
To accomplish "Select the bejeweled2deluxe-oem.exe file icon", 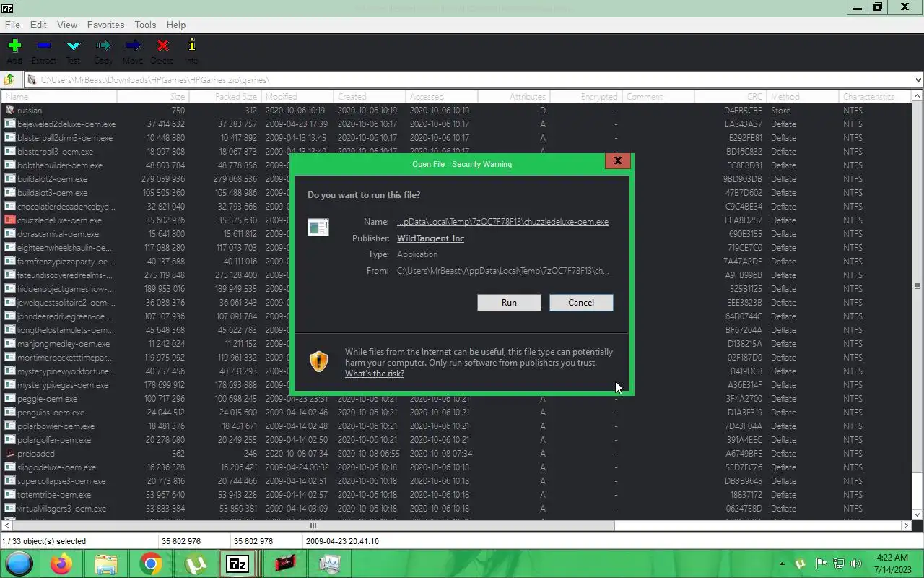I will [10, 124].
